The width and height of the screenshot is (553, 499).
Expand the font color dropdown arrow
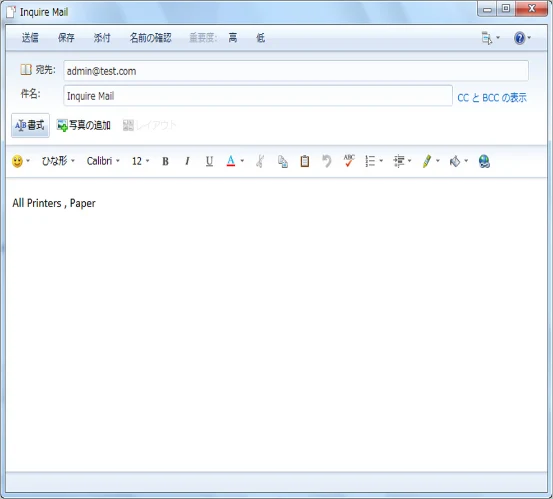242,161
